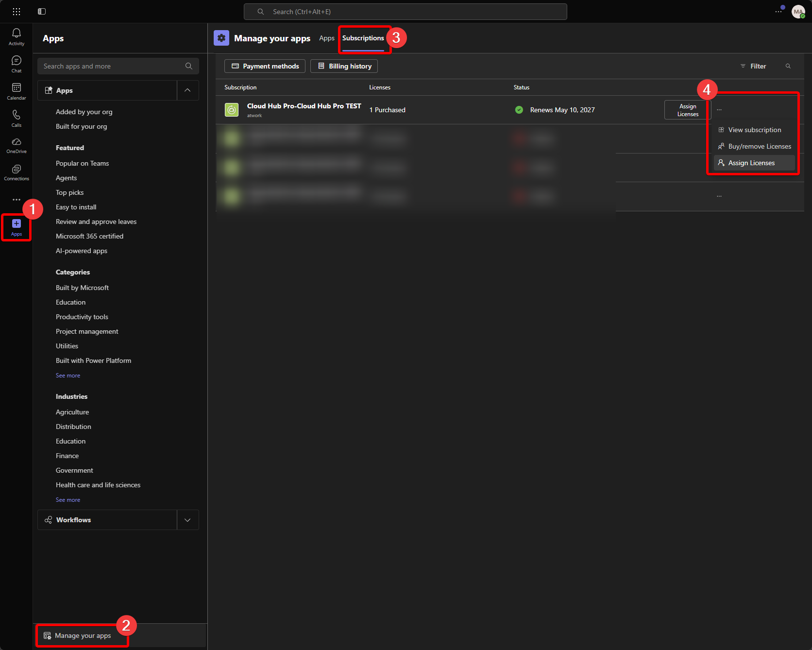Click See more under Categories

click(68, 376)
